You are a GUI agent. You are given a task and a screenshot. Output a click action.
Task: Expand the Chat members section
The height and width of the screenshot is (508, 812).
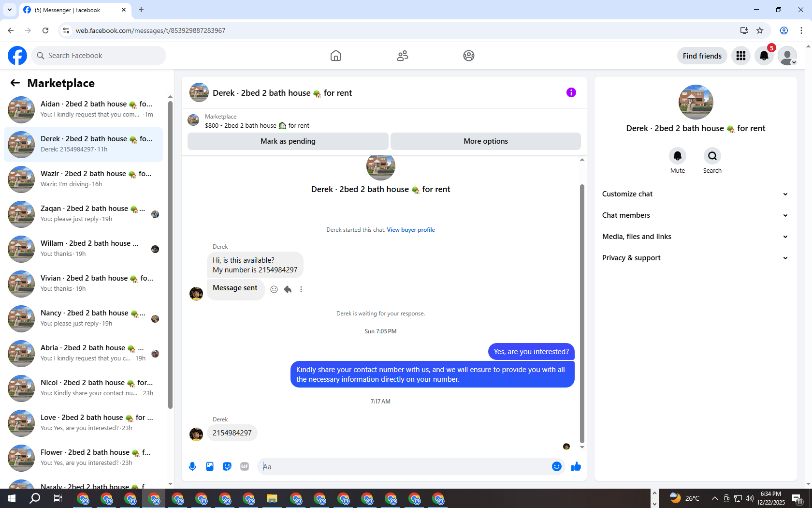pos(696,215)
